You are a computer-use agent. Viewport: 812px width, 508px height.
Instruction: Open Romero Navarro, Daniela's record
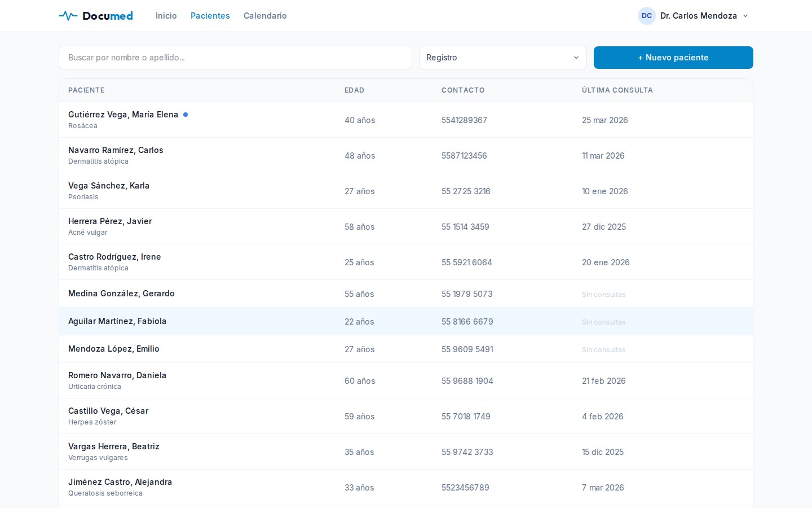tap(117, 375)
